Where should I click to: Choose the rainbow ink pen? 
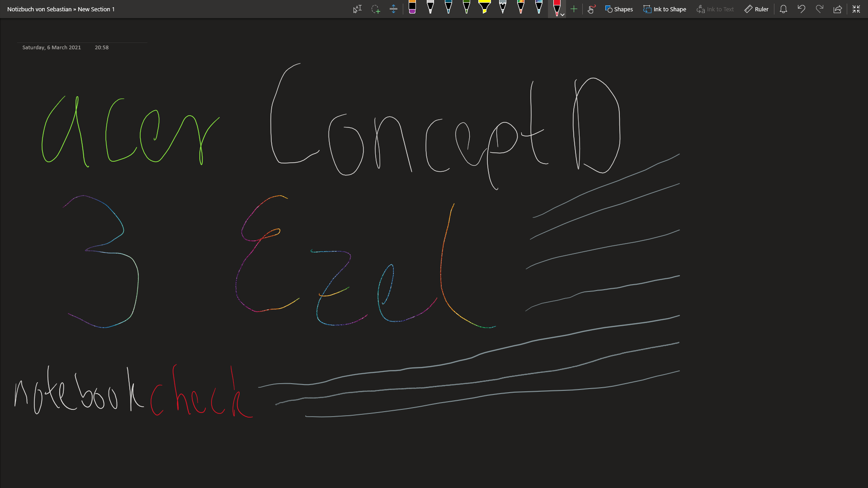click(521, 8)
